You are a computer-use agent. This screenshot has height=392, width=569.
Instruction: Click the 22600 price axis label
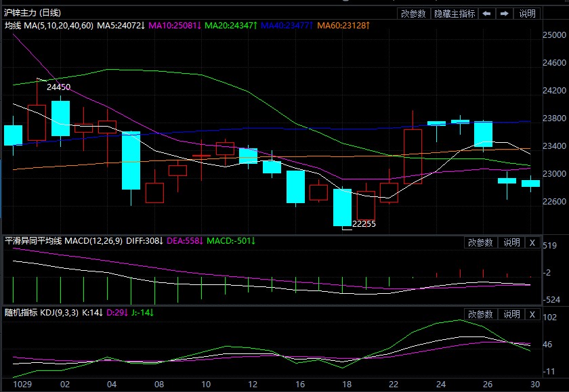(x=555, y=201)
